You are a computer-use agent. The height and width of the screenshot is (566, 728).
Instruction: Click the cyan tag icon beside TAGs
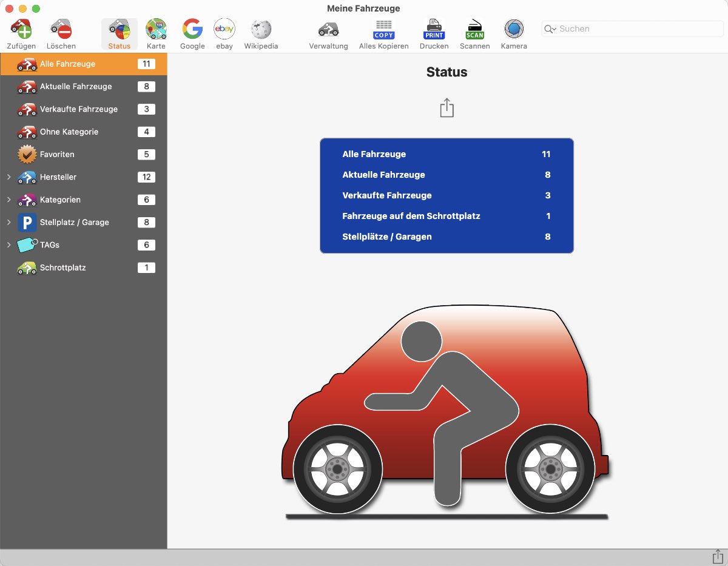click(x=27, y=245)
